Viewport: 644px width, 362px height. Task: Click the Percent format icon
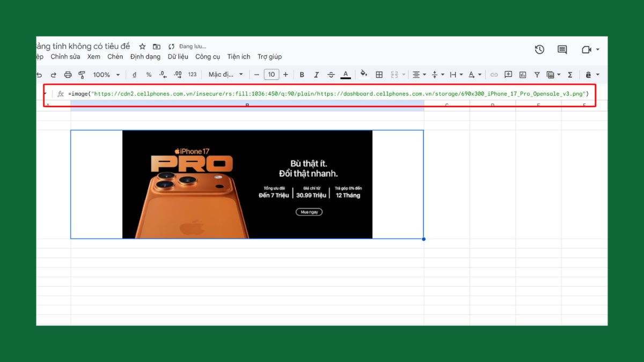(x=149, y=75)
